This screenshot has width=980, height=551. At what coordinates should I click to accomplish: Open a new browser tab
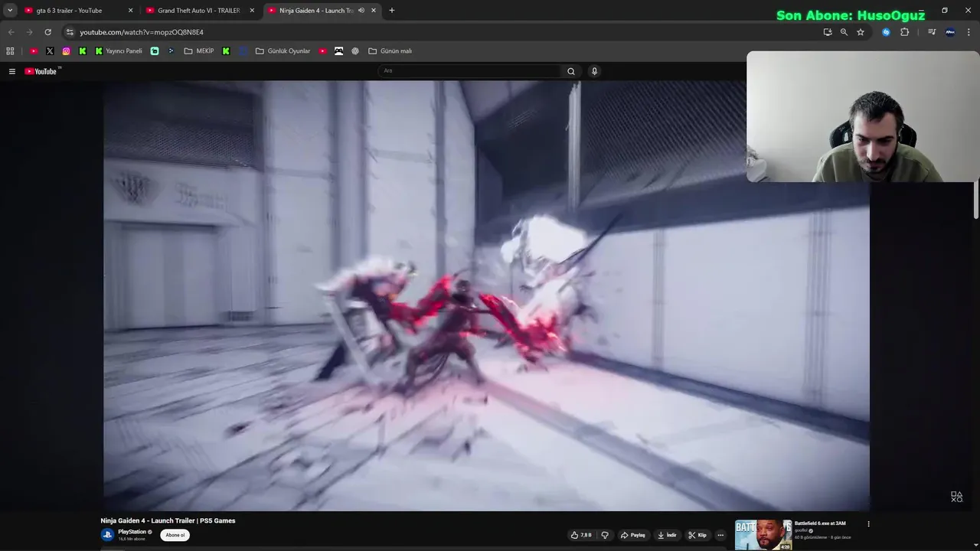point(392,11)
